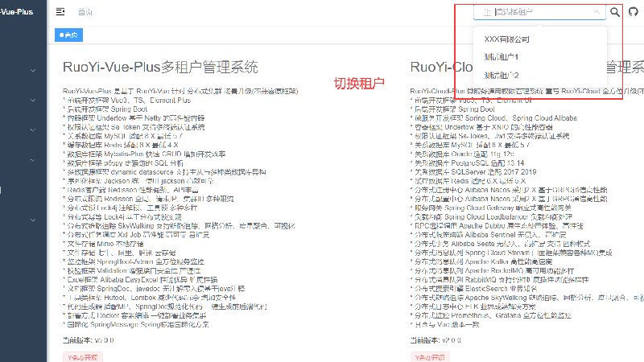Click version text "v2.0.0"
The height and width of the screenshot is (362, 644).
452,340
